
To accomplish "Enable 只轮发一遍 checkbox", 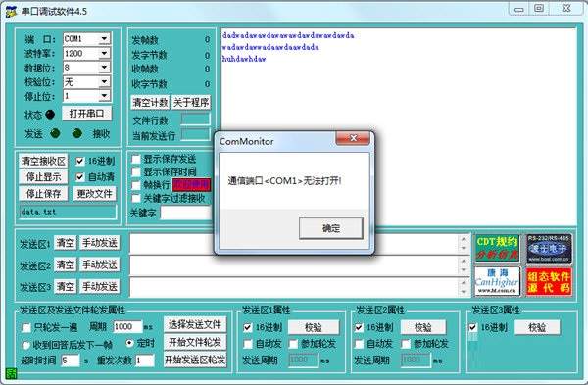I will [26, 328].
